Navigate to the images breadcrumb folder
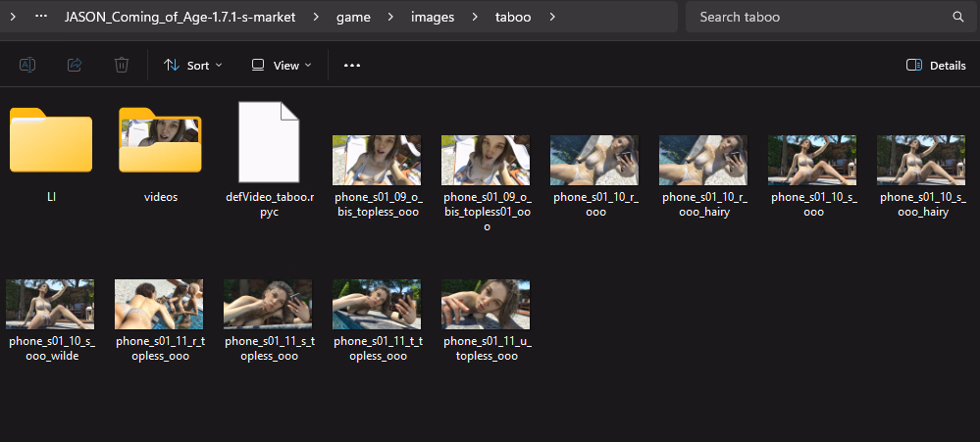980x442 pixels. [x=433, y=17]
